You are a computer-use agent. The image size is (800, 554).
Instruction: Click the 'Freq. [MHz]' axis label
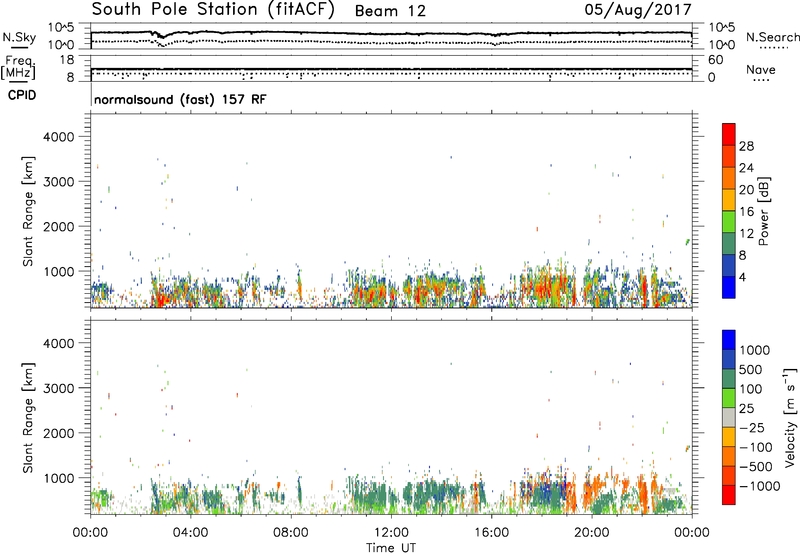click(18, 67)
